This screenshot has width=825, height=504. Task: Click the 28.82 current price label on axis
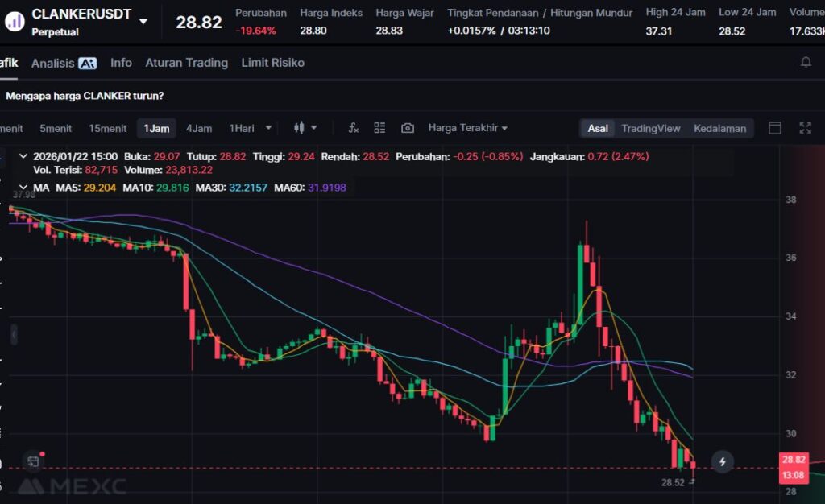(793, 460)
